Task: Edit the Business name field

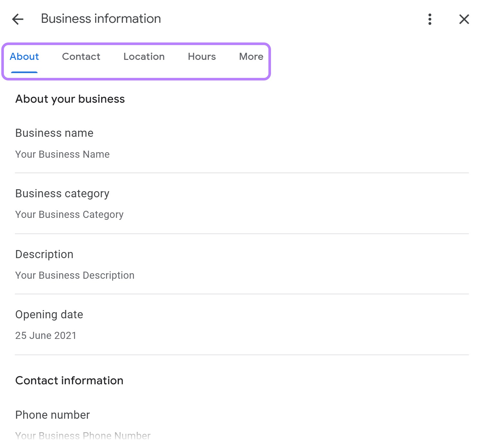Action: pos(54,133)
